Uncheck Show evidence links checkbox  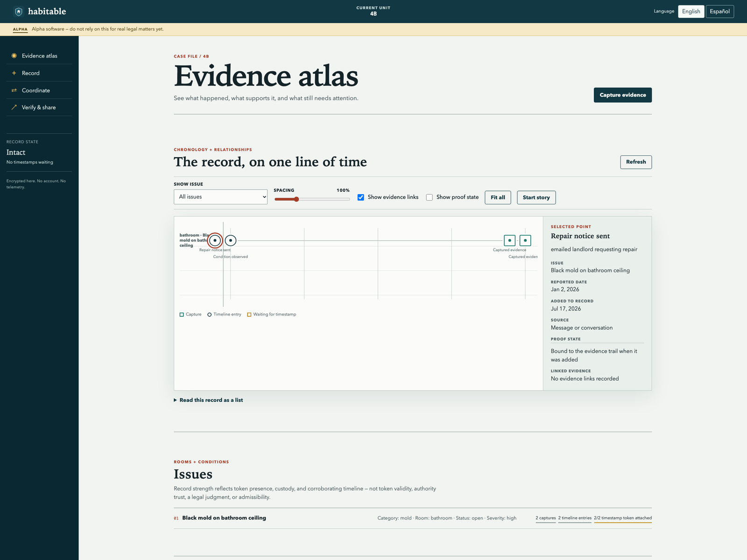[361, 197]
